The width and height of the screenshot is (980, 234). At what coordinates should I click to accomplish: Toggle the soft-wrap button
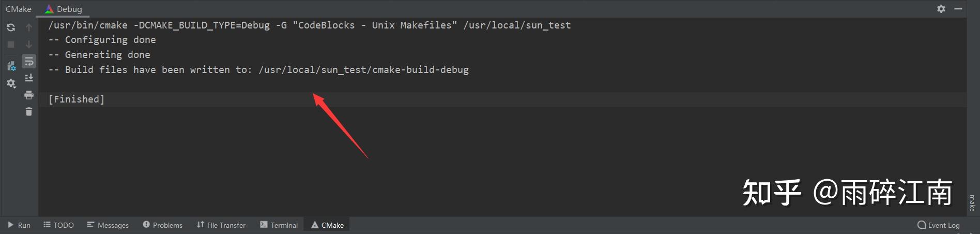tap(29, 62)
